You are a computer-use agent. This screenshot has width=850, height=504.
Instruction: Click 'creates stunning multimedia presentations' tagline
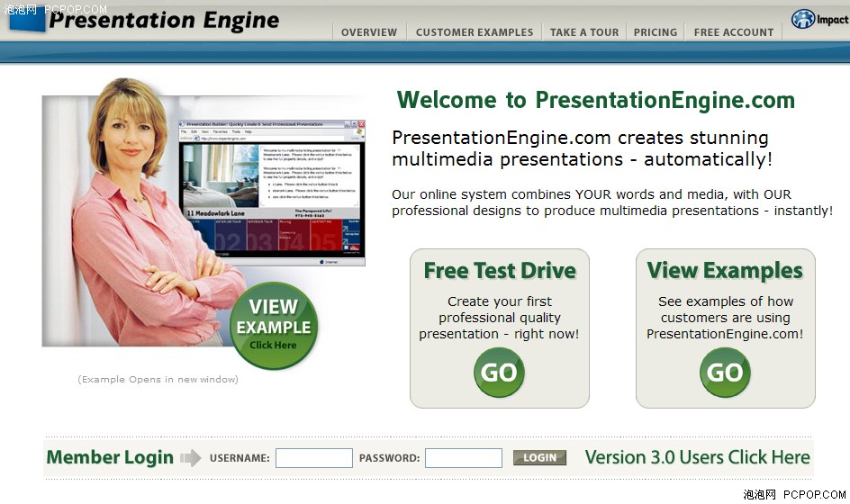point(583,148)
